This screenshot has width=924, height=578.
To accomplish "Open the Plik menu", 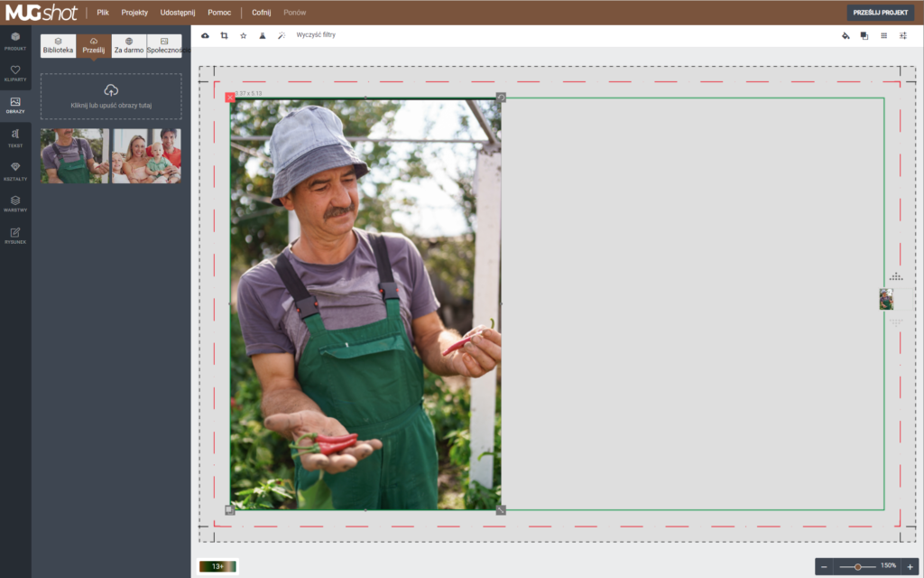I will coord(103,13).
